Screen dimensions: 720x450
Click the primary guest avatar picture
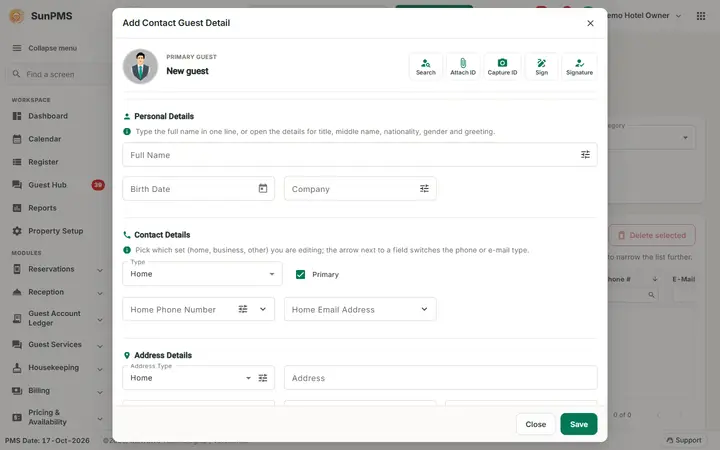[140, 67]
